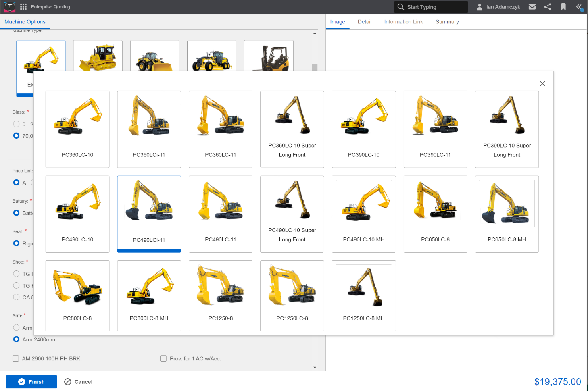The width and height of the screenshot is (588, 391).
Task: Select the bulldozer machine type image
Action: click(98, 56)
